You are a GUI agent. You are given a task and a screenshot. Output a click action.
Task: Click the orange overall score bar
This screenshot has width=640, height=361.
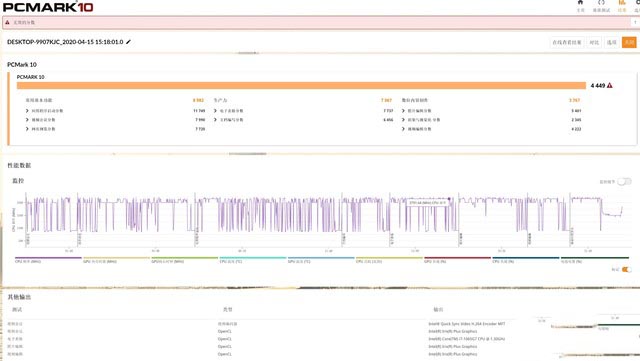301,85
